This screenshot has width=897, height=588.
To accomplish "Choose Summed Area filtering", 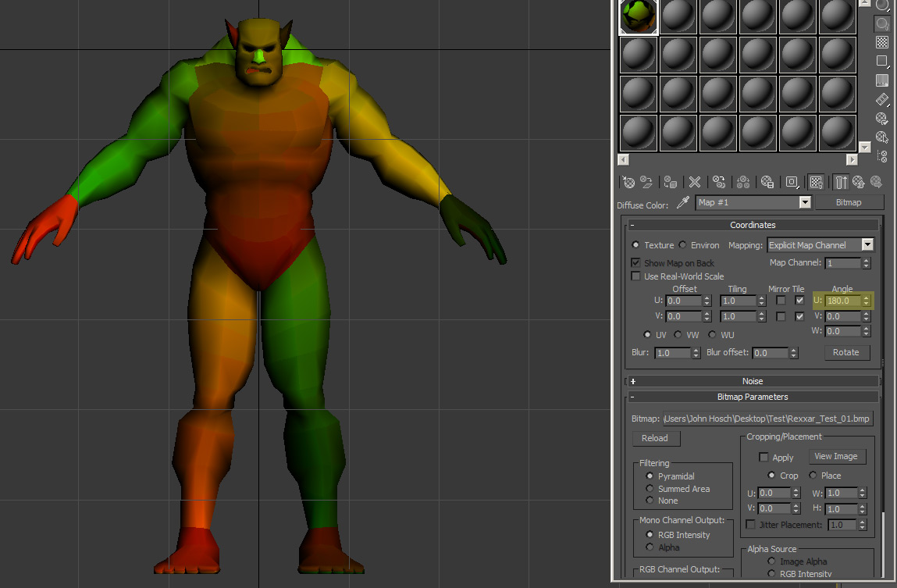I will point(650,489).
